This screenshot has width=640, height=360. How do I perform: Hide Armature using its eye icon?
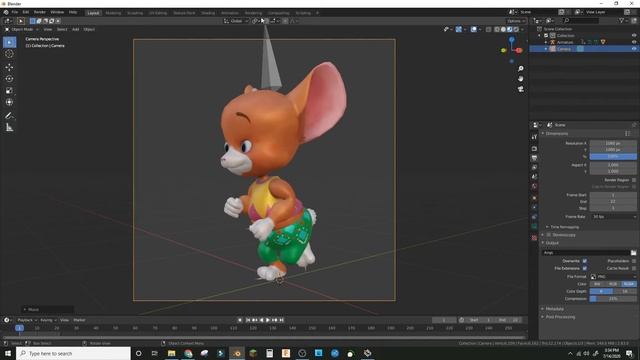(x=634, y=42)
